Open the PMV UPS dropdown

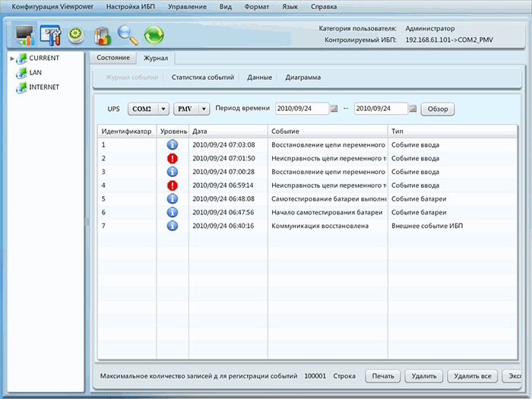(192, 109)
